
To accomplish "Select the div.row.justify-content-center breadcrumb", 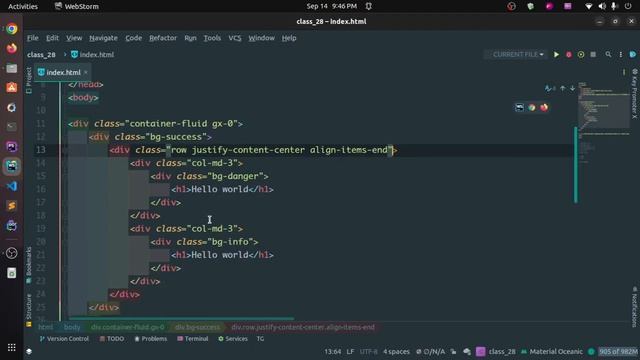I will click(x=303, y=327).
